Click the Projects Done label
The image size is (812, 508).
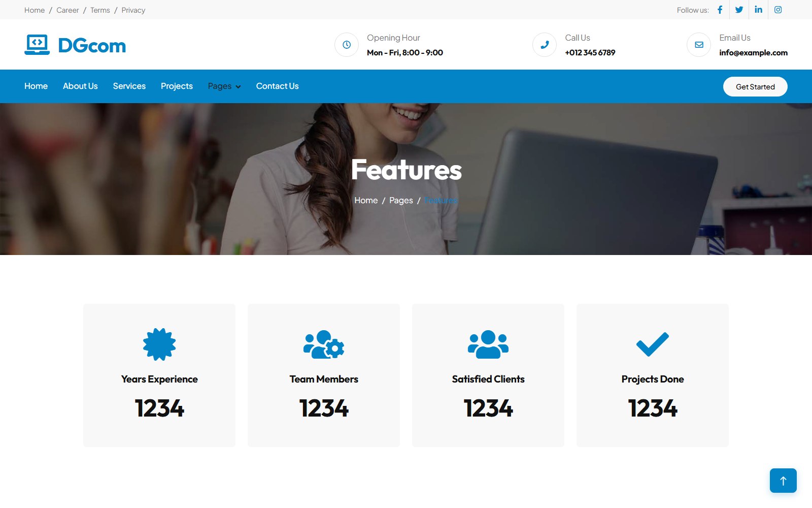[x=653, y=379]
